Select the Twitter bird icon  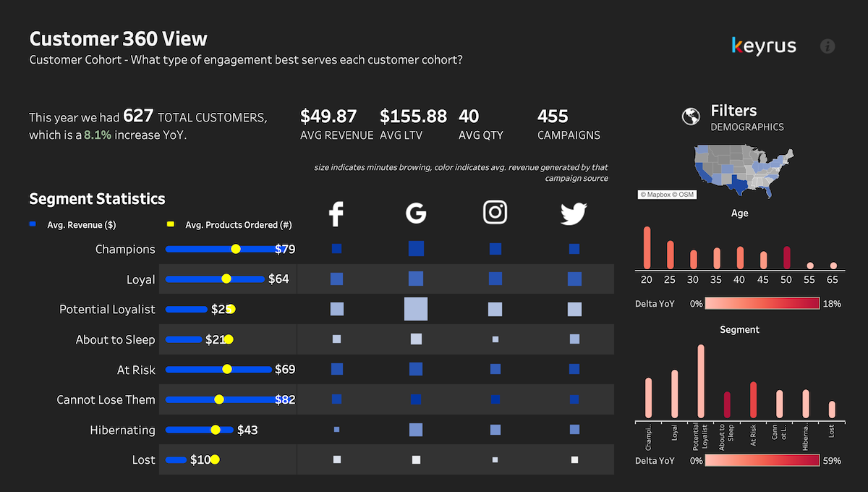point(574,213)
